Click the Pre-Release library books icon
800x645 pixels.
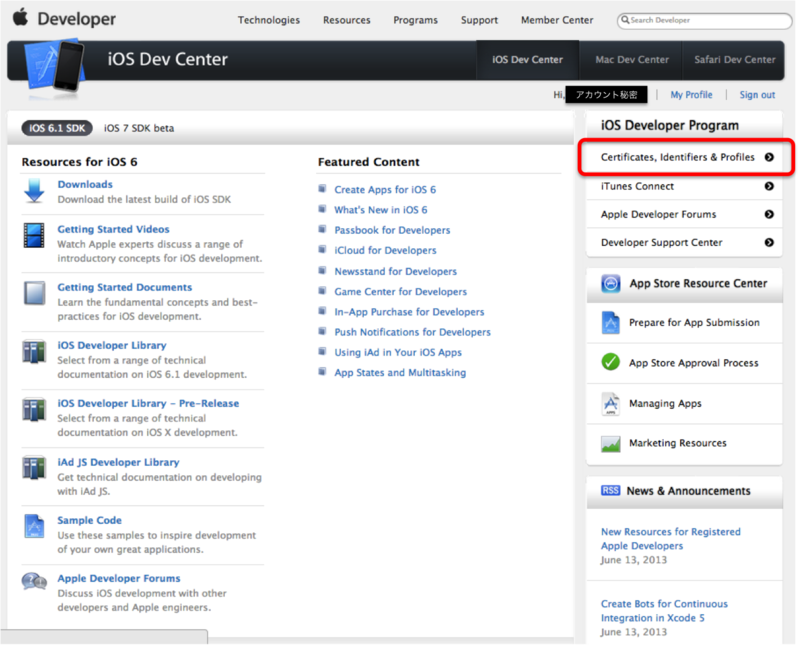[34, 410]
